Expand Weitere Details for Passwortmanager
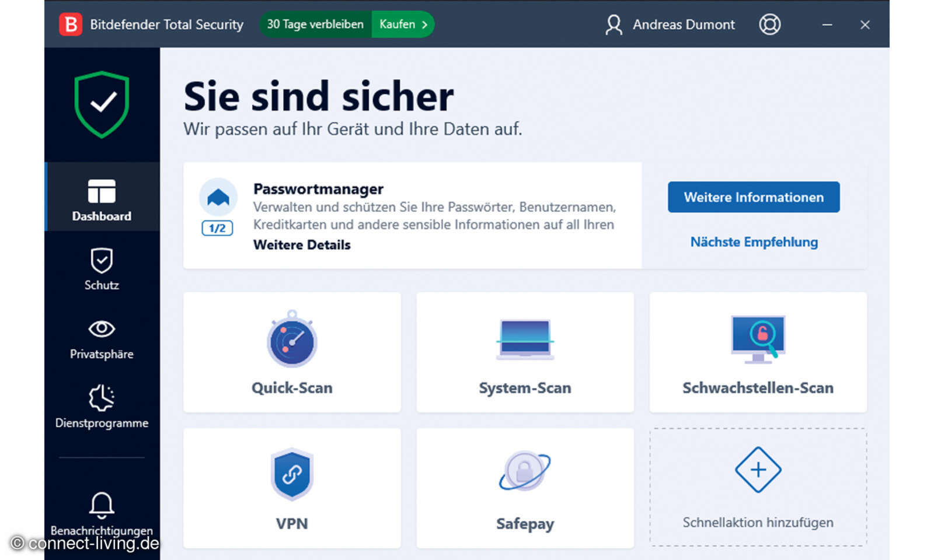The width and height of the screenshot is (934, 560). coord(302,245)
